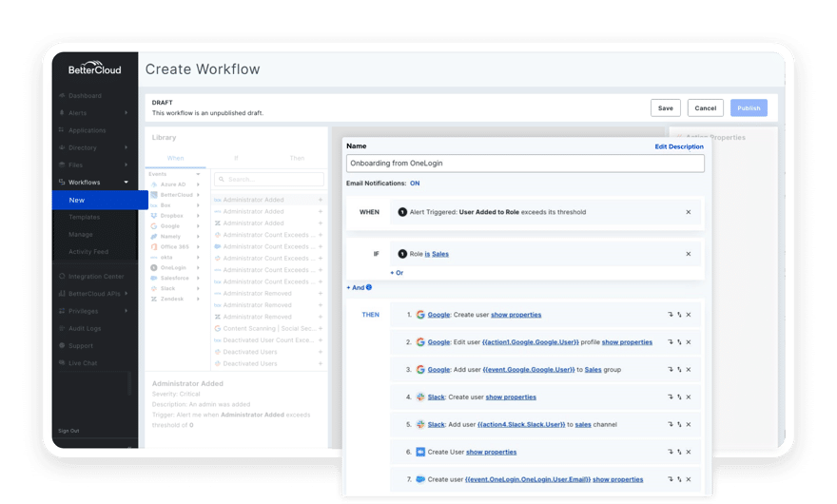Click branch icon on step 3 Add user to Sales
Screen dimensions: 837x504
point(671,370)
